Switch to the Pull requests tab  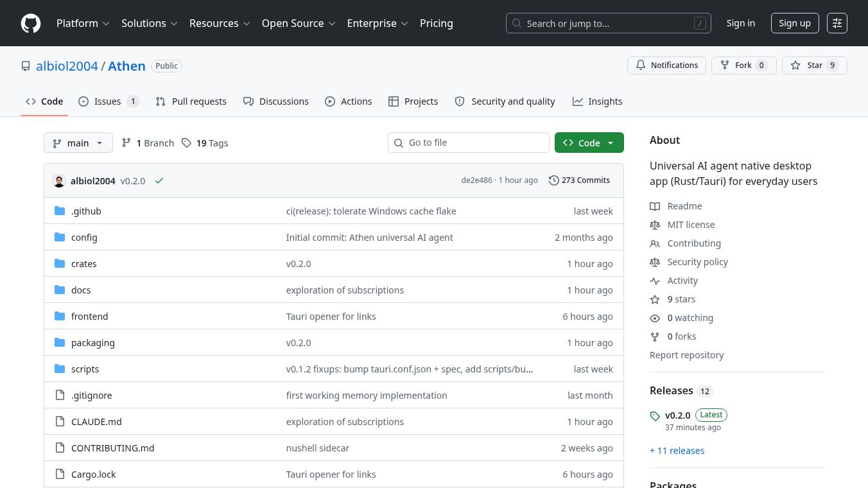click(x=191, y=101)
